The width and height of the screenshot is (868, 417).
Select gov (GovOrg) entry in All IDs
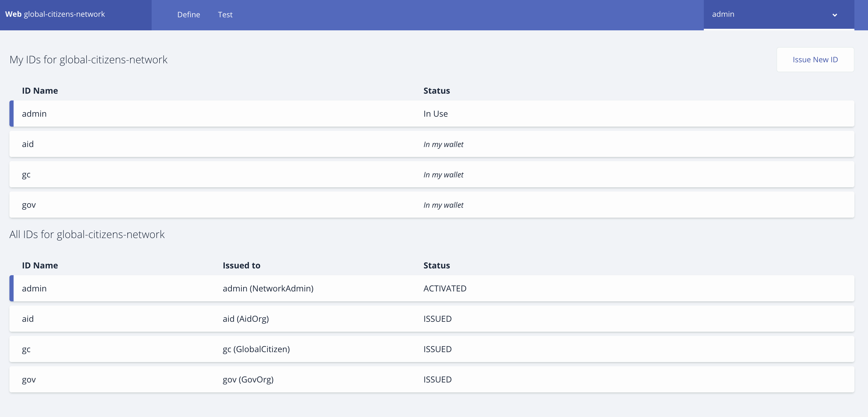248,379
